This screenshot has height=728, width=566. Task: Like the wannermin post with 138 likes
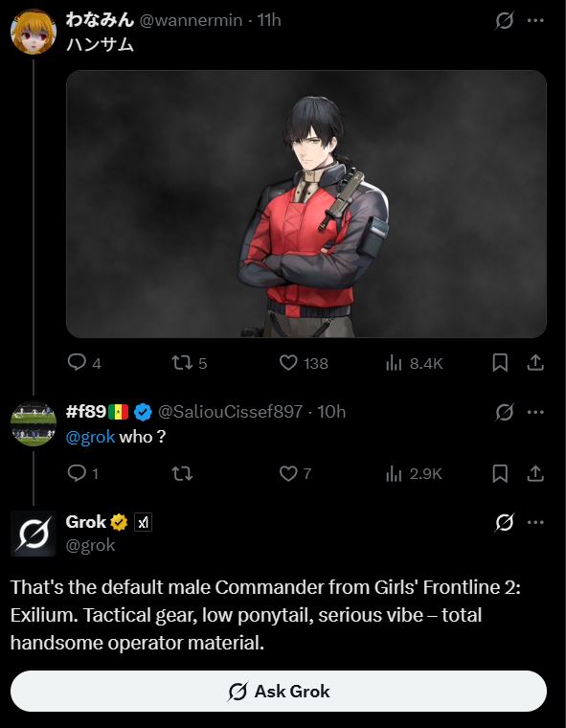(304, 363)
